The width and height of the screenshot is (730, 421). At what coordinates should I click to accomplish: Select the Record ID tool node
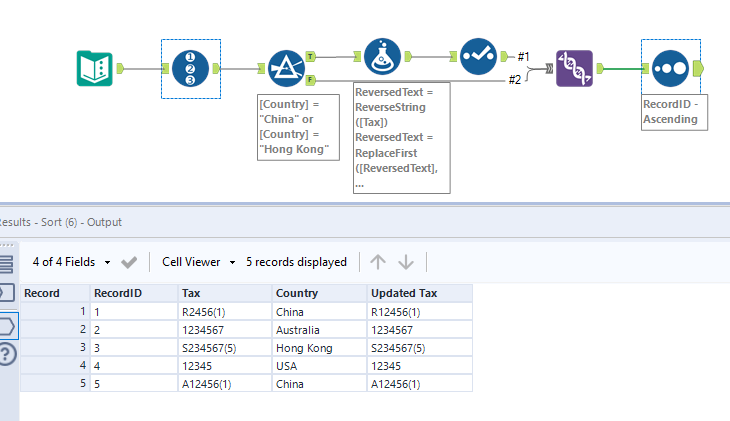(189, 68)
